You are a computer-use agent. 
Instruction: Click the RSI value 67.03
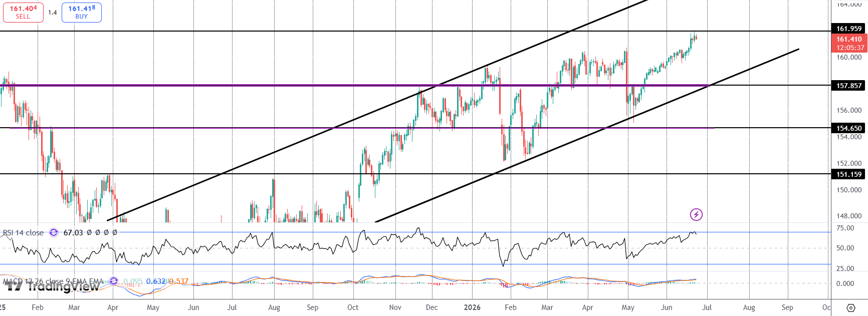[73, 233]
